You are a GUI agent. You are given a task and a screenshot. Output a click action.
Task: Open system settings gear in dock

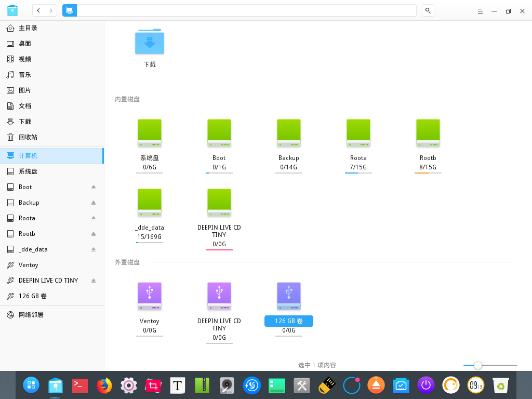pyautogui.click(x=129, y=385)
